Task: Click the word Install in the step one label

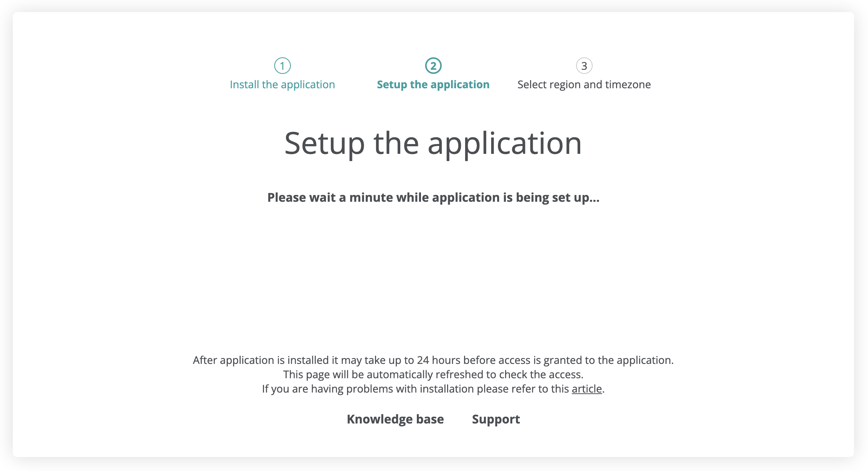Action: 244,84
